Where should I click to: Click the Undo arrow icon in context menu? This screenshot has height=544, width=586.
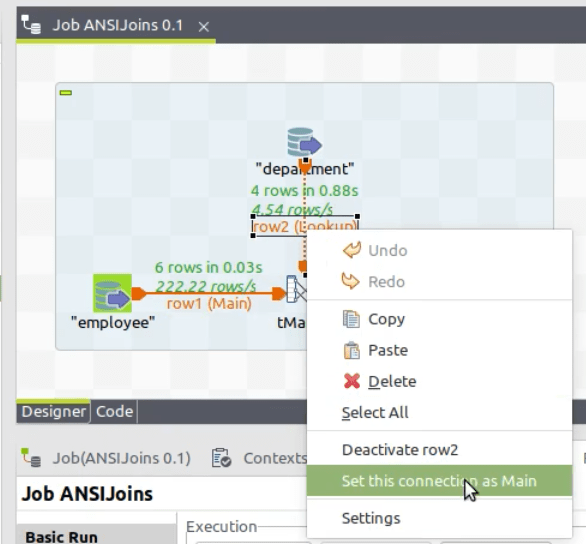[352, 250]
